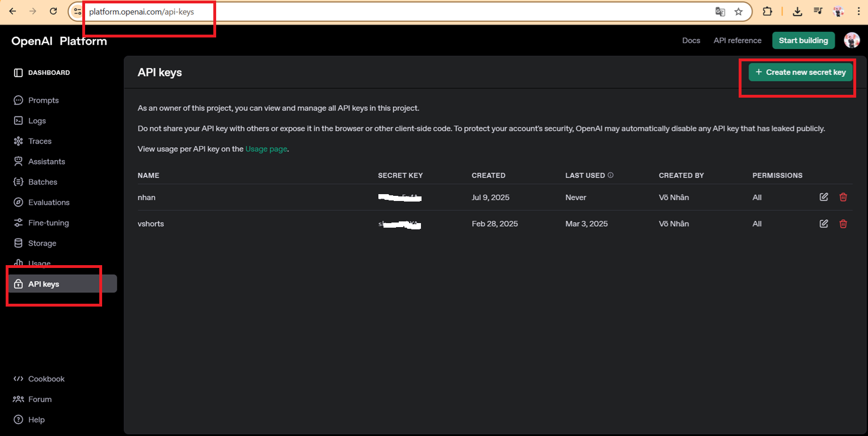Viewport: 868px width, 436px height.
Task: Click the Feb 28, 2025 created date
Action: pyautogui.click(x=495, y=224)
